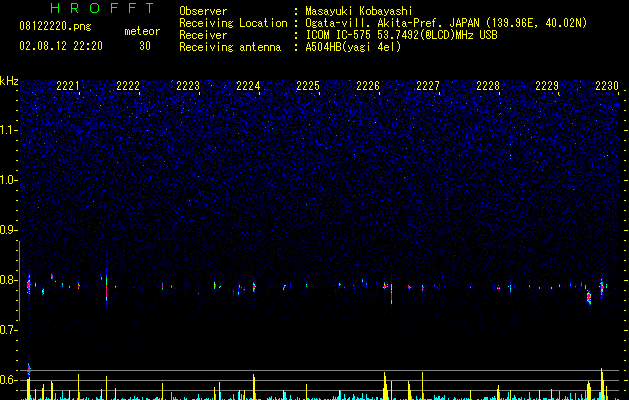Click the 2227 time marker
Screen dimensions: 629x400
[428, 86]
